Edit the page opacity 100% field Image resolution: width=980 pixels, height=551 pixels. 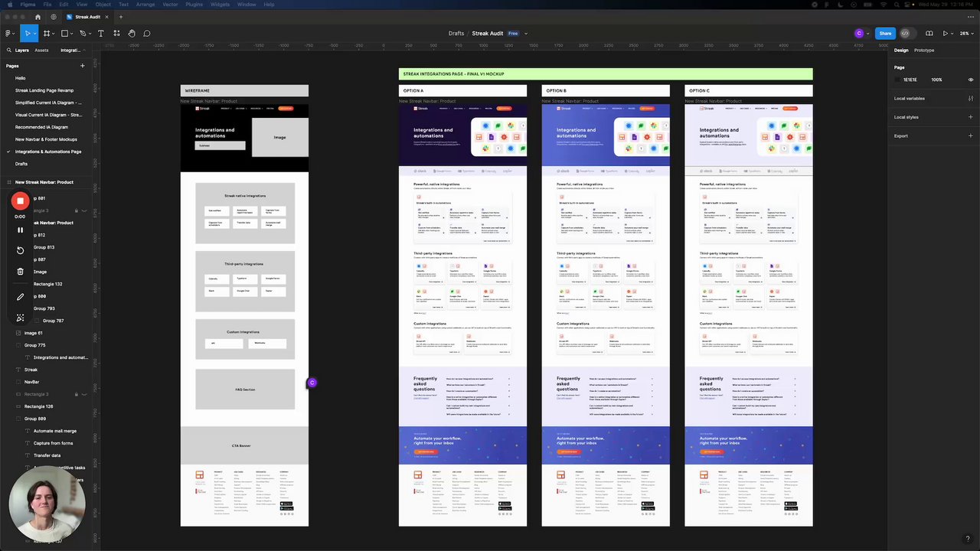[936, 80]
